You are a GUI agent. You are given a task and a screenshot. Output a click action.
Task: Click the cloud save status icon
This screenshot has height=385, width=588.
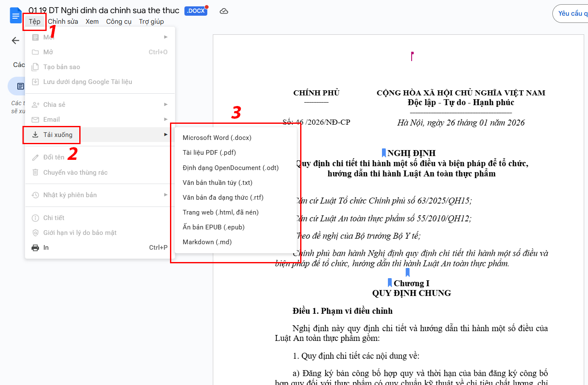click(224, 11)
